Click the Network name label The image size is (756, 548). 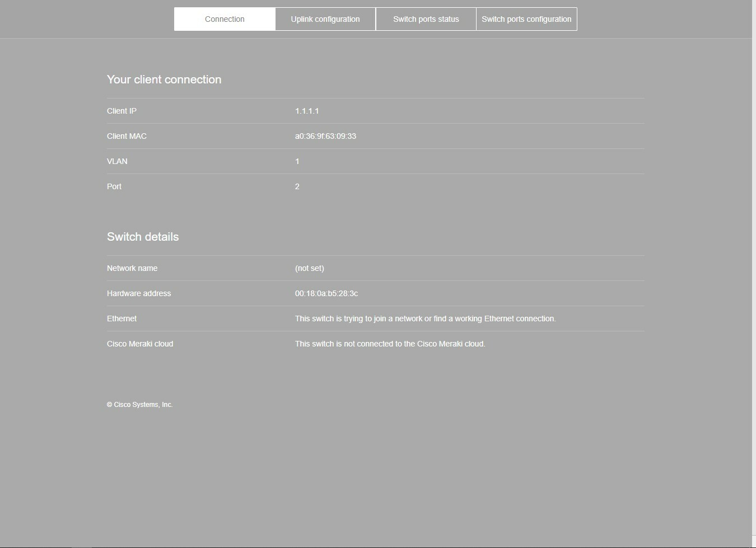click(132, 268)
